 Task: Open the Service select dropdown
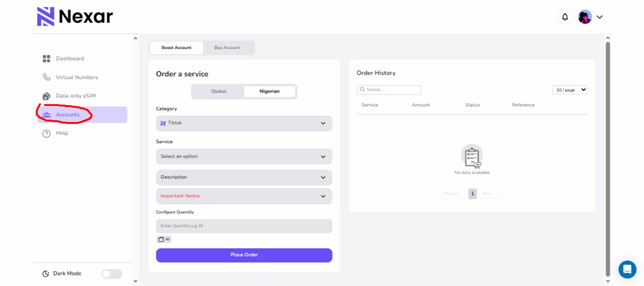pyautogui.click(x=243, y=157)
